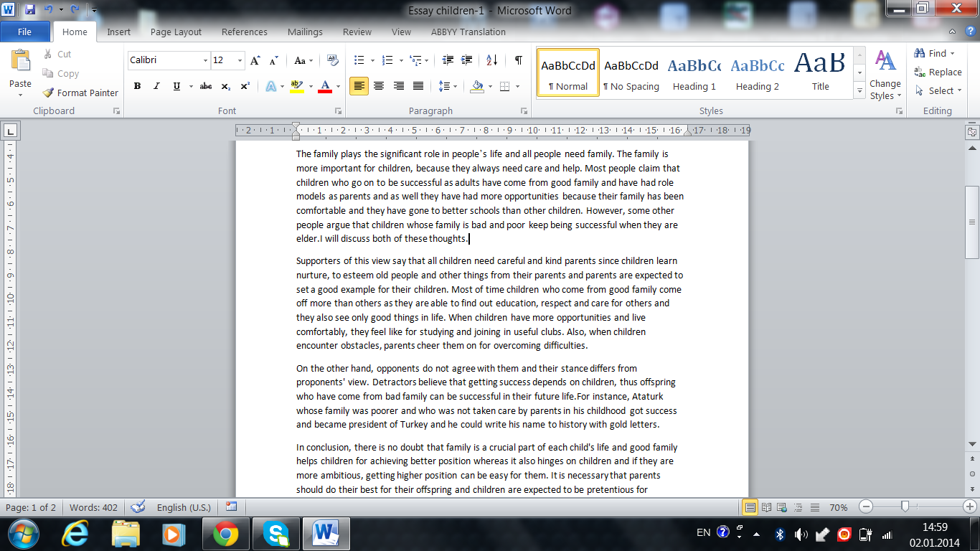Viewport: 980px width, 551px height.
Task: Apply the Heading 1 style
Action: click(694, 72)
